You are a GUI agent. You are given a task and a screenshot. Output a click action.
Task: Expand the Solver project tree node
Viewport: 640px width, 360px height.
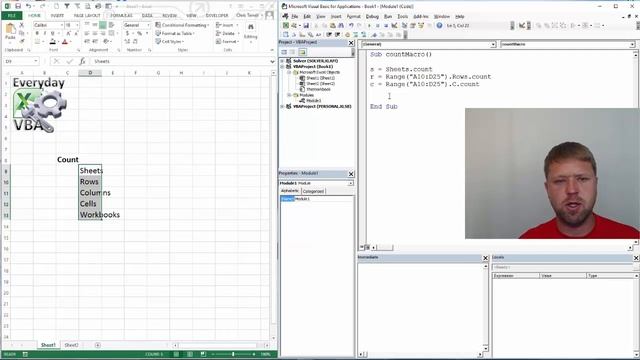[282, 61]
